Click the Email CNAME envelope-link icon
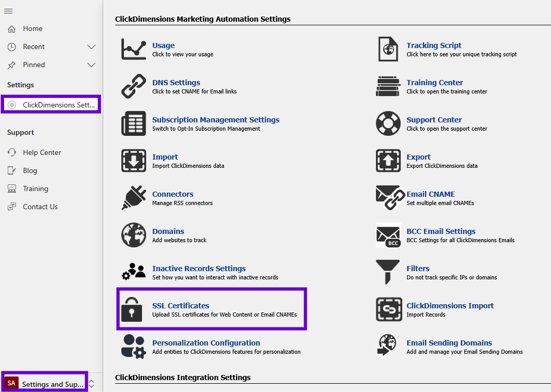Image resolution: width=551 pixels, height=392 pixels. click(x=390, y=198)
